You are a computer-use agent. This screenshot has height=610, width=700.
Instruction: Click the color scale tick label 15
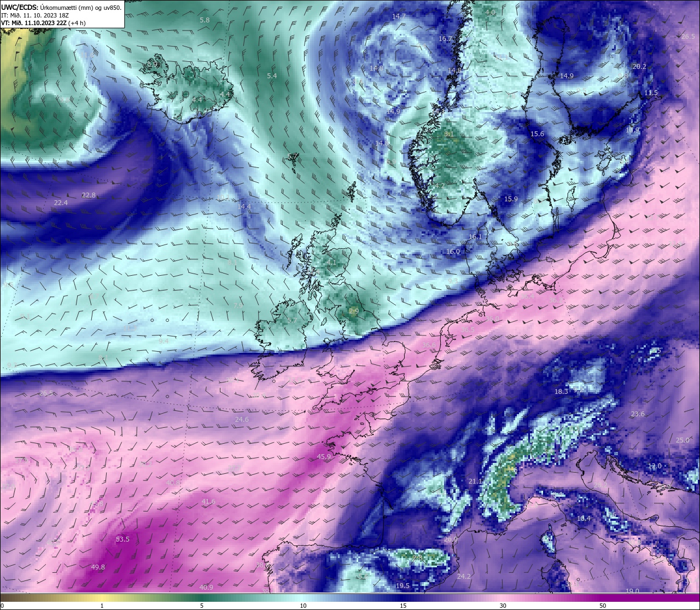click(x=402, y=606)
